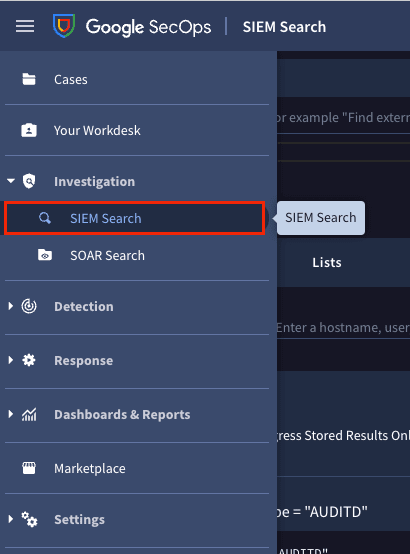
Task: Click the query text ending = "AUDITD"
Action: coord(322,512)
